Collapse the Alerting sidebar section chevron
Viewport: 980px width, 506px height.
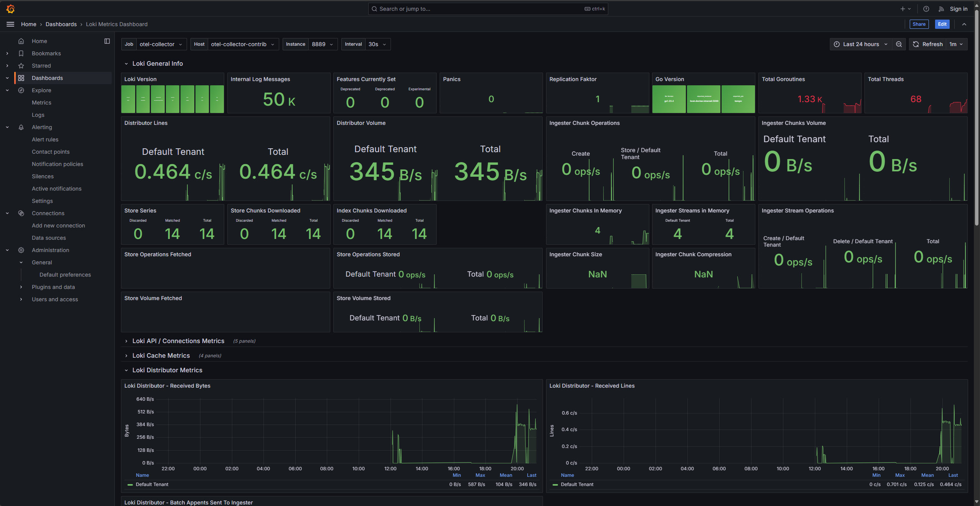[x=7, y=127]
